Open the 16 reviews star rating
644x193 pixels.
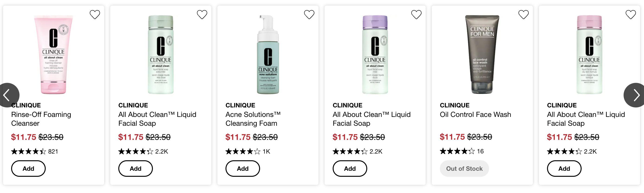pyautogui.click(x=462, y=151)
